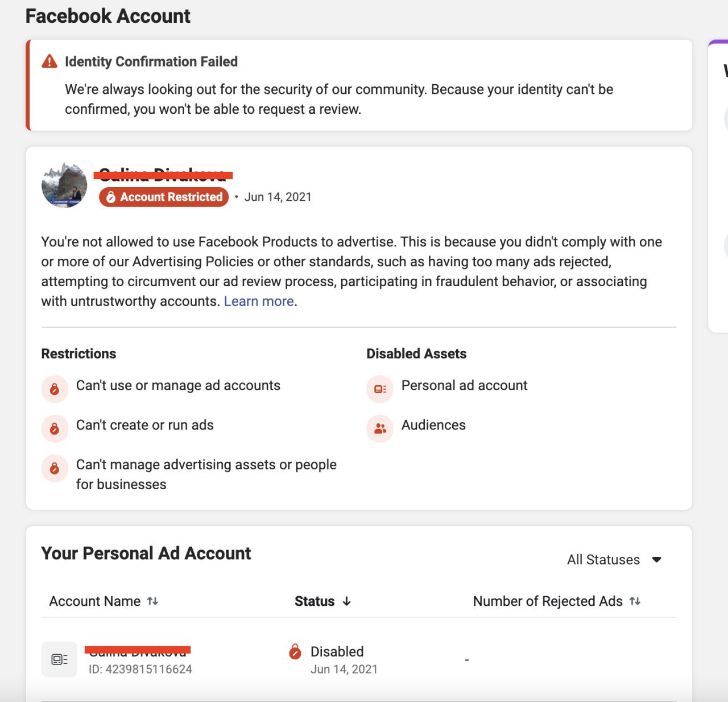This screenshot has height=702, width=728.
Task: Click the profile picture thumbnail
Action: 64,185
